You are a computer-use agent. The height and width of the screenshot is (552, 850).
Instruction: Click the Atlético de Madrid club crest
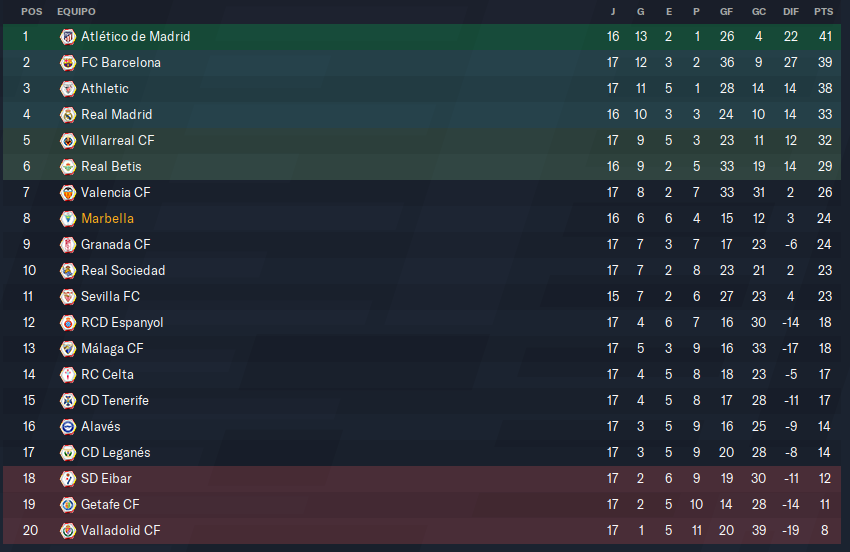click(68, 37)
